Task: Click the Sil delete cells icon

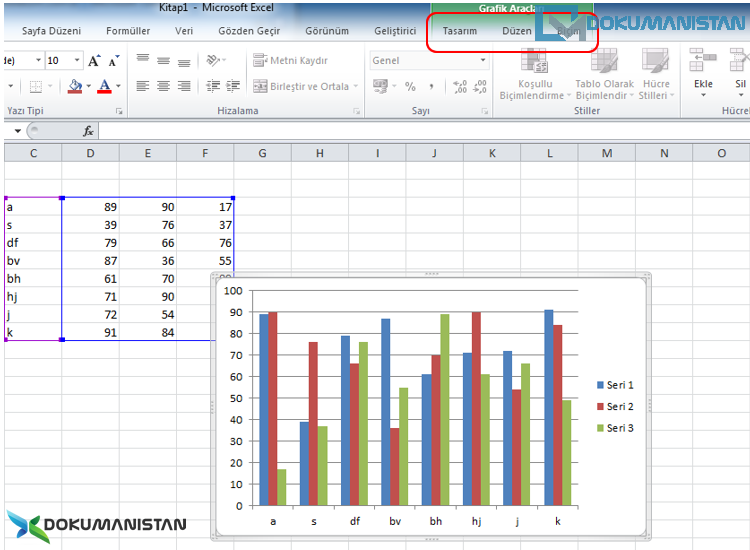Action: pos(739,60)
